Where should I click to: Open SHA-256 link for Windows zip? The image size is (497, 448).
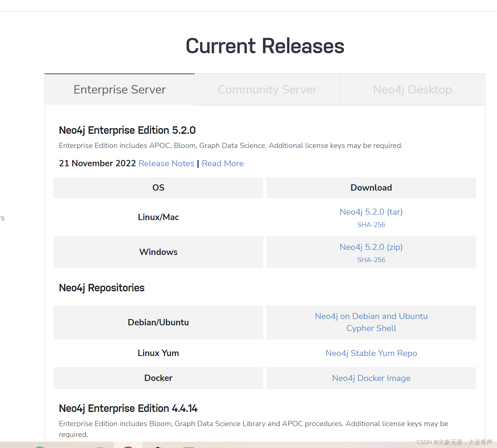click(371, 260)
